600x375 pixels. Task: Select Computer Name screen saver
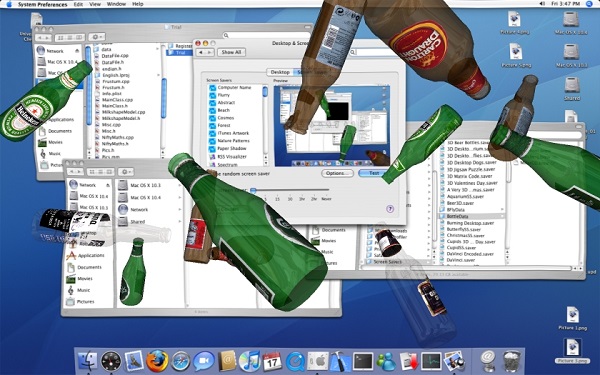pyautogui.click(x=234, y=87)
